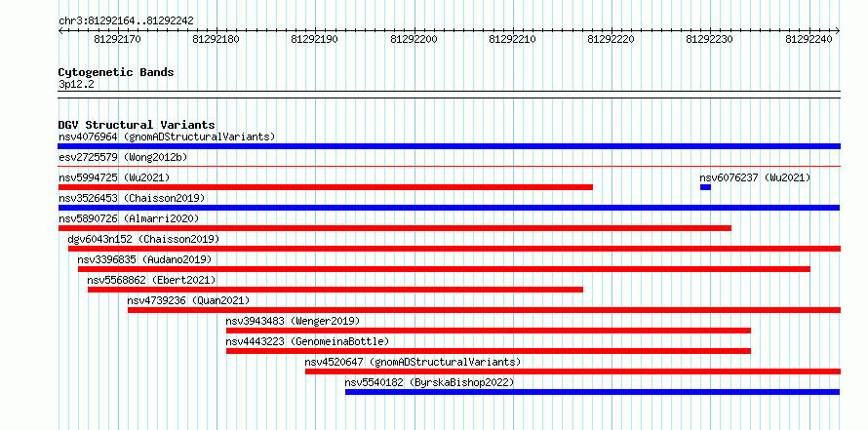Select the 3p12.2 band label

pyautogui.click(x=75, y=84)
